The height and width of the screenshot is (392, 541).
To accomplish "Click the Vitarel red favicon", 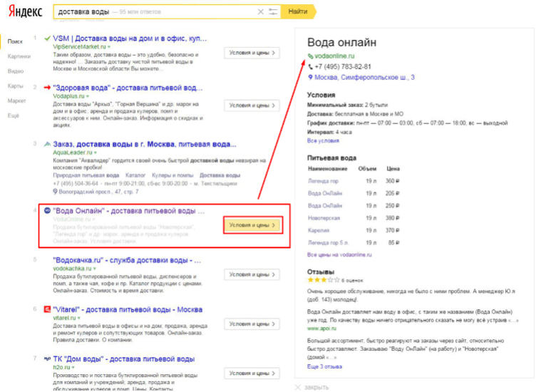I will (47, 309).
